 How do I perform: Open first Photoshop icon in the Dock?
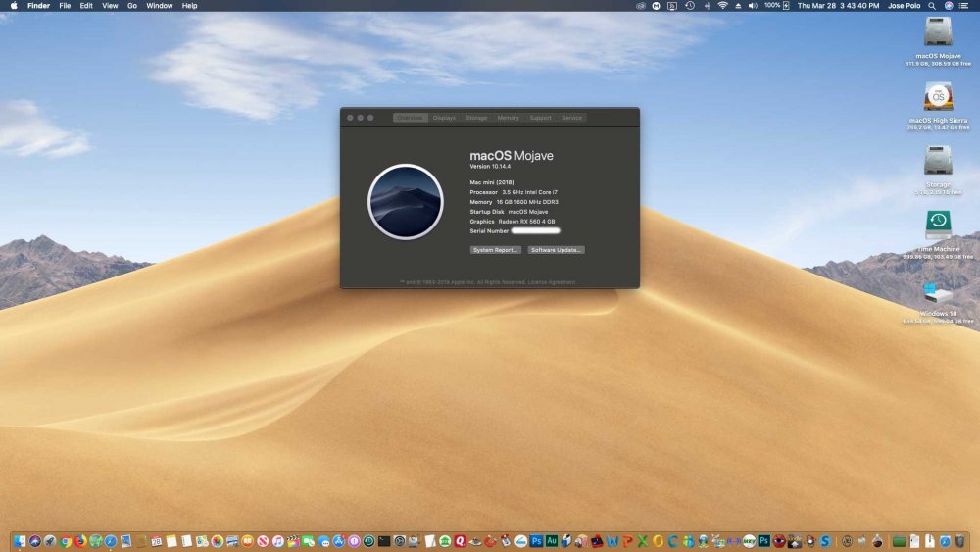[x=536, y=541]
